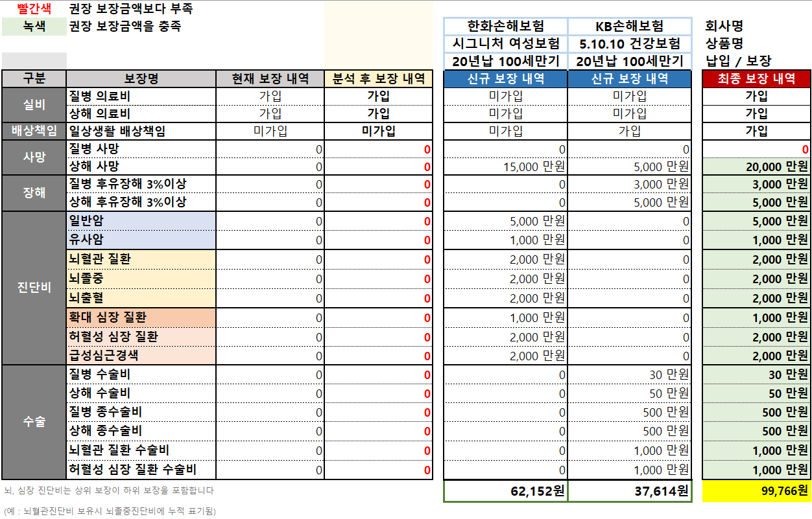Select the 시그니처 여성보험 product cell
Screen dimensions: 812x519
[505, 43]
